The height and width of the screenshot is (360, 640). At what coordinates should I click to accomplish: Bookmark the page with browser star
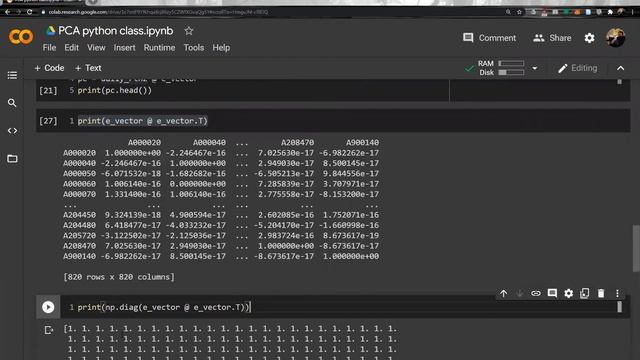(519, 12)
